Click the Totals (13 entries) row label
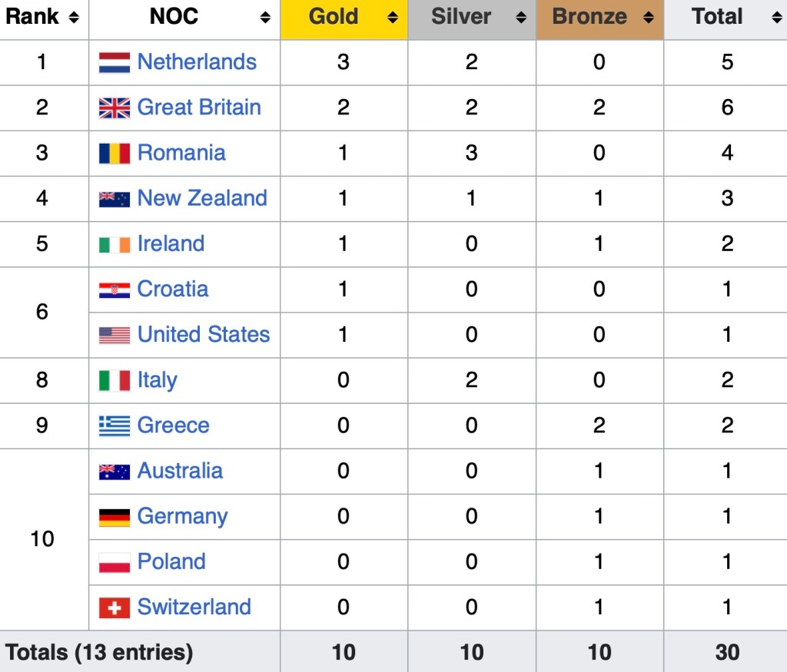 point(99,652)
